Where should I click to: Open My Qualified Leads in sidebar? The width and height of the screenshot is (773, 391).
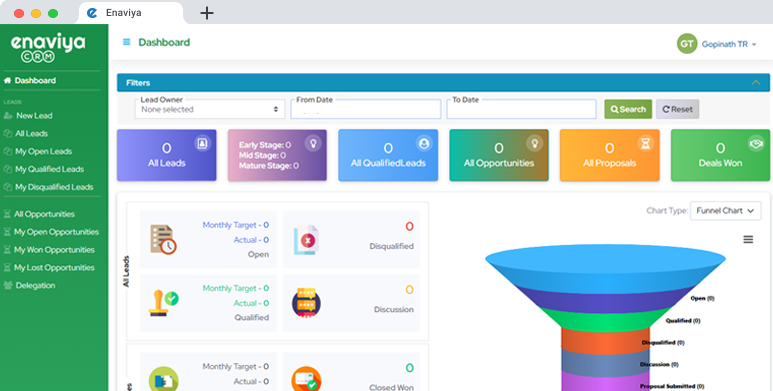coord(44,169)
